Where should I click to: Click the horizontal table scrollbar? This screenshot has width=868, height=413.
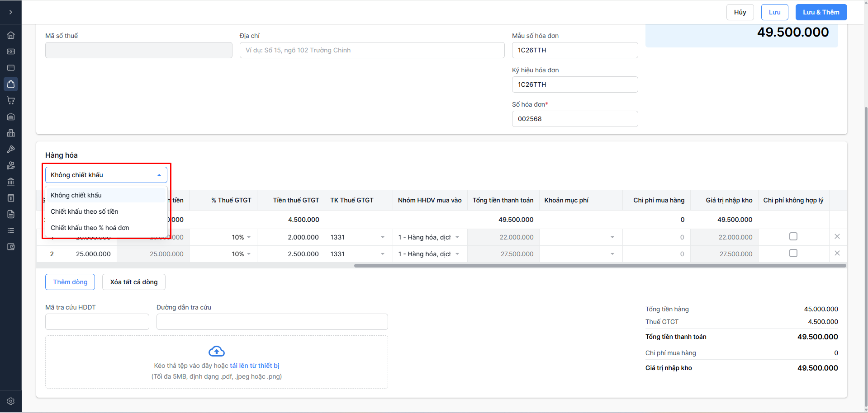[x=600, y=266]
